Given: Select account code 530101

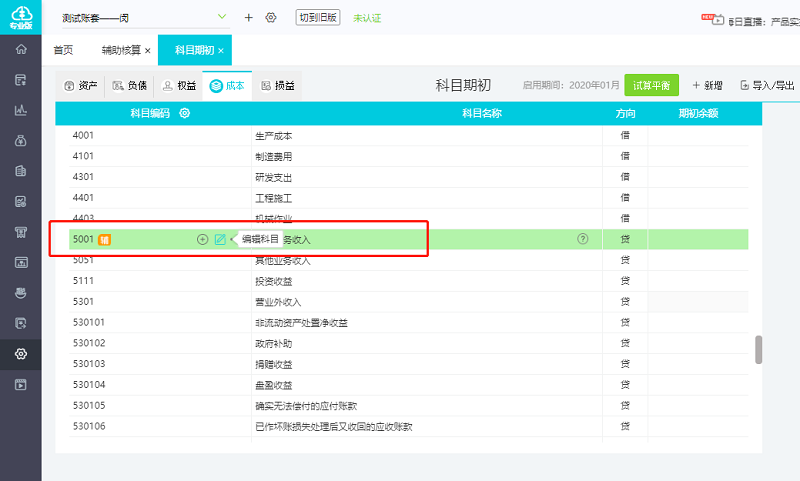Looking at the screenshot, I should tap(89, 322).
